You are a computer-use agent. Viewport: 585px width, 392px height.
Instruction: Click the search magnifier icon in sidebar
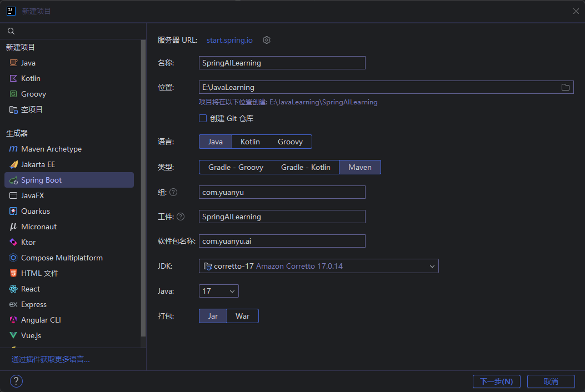point(11,31)
